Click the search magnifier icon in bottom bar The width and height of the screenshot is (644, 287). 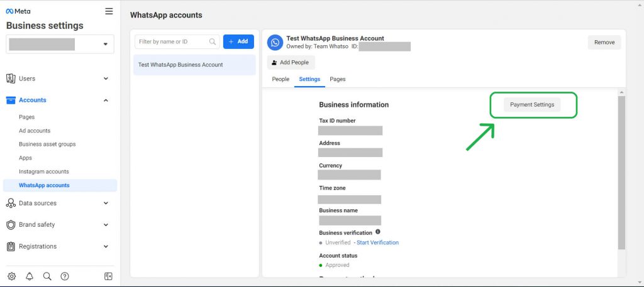(x=47, y=276)
